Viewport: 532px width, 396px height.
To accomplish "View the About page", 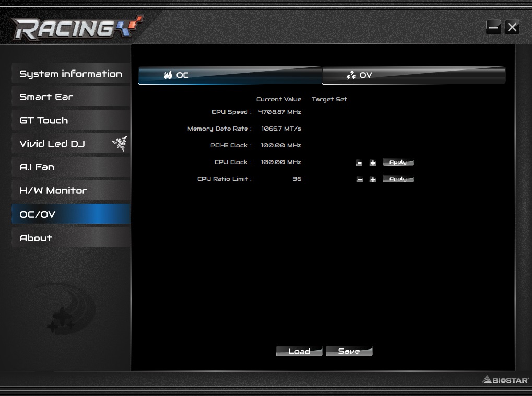I will point(70,238).
